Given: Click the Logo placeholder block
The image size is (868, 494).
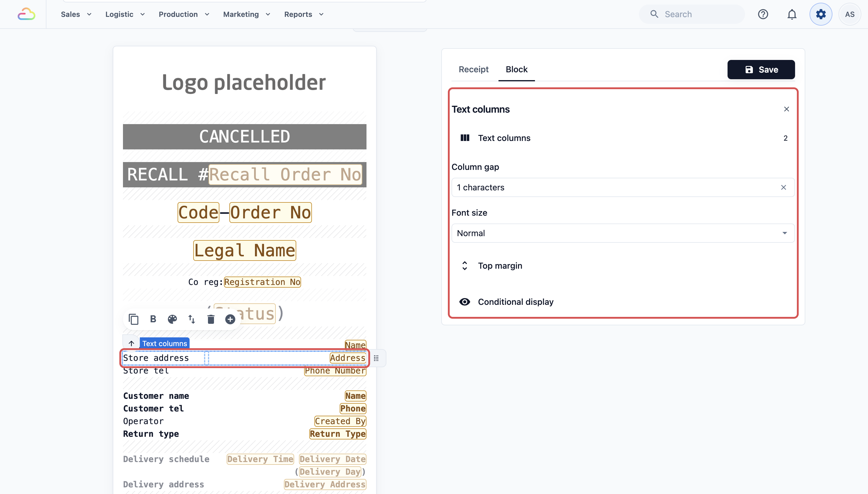Looking at the screenshot, I should (x=244, y=83).
